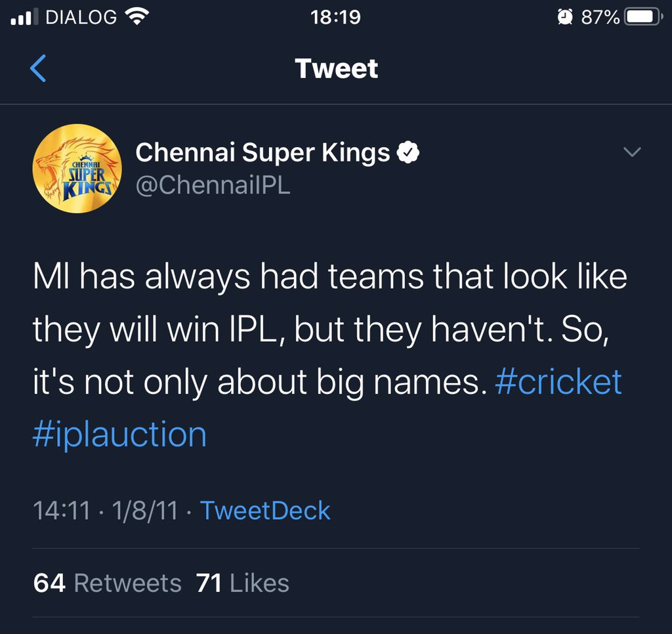This screenshot has width=672, height=634.
Task: Tap the TweetDeck source link
Action: tap(265, 511)
